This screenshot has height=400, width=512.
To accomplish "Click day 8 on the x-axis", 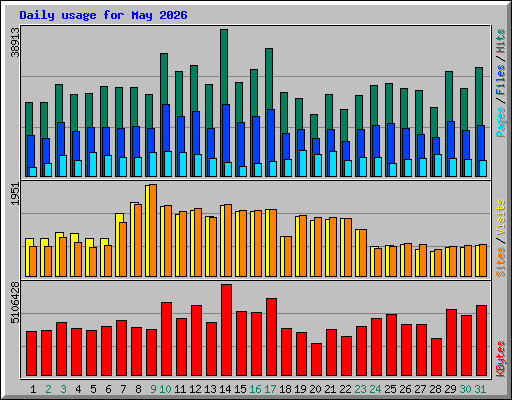I will (138, 389).
